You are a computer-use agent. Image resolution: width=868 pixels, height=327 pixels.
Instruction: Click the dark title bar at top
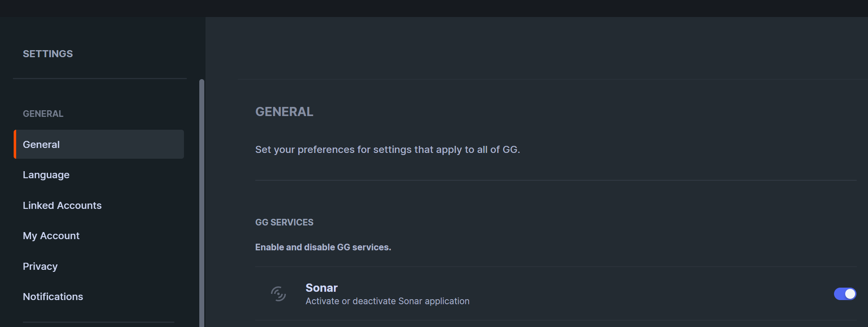(x=434, y=8)
